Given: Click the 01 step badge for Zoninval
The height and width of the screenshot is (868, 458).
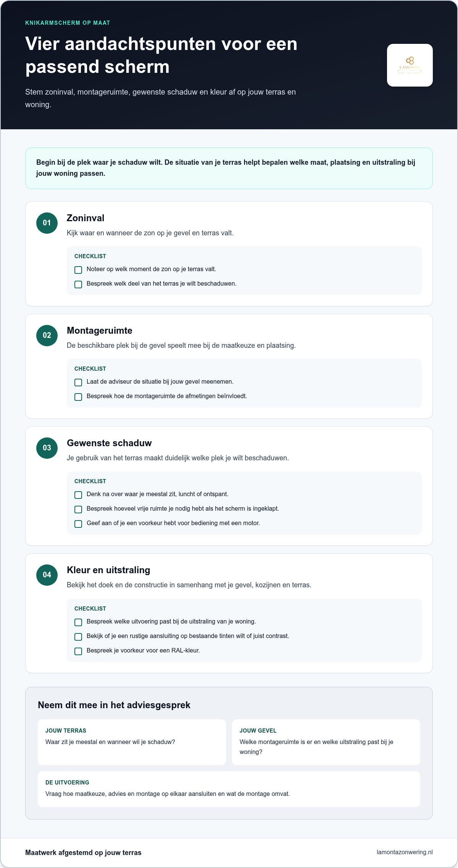Looking at the screenshot, I should (47, 223).
